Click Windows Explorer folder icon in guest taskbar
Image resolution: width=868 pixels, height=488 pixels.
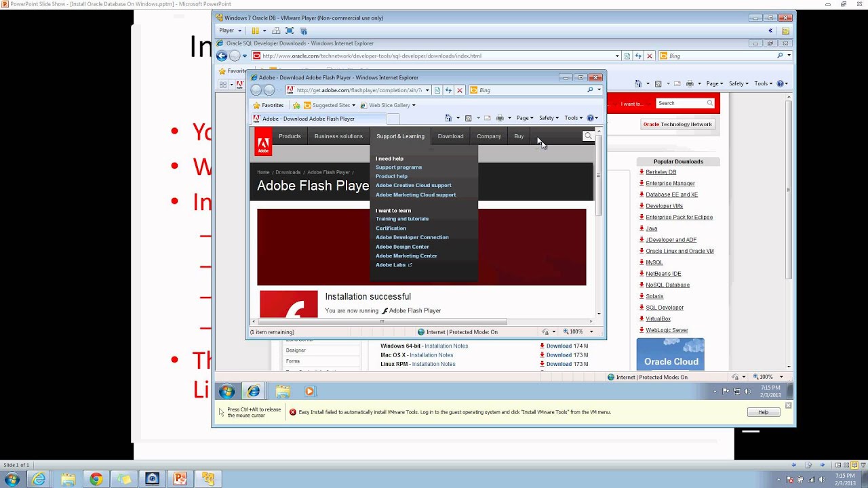coord(283,391)
